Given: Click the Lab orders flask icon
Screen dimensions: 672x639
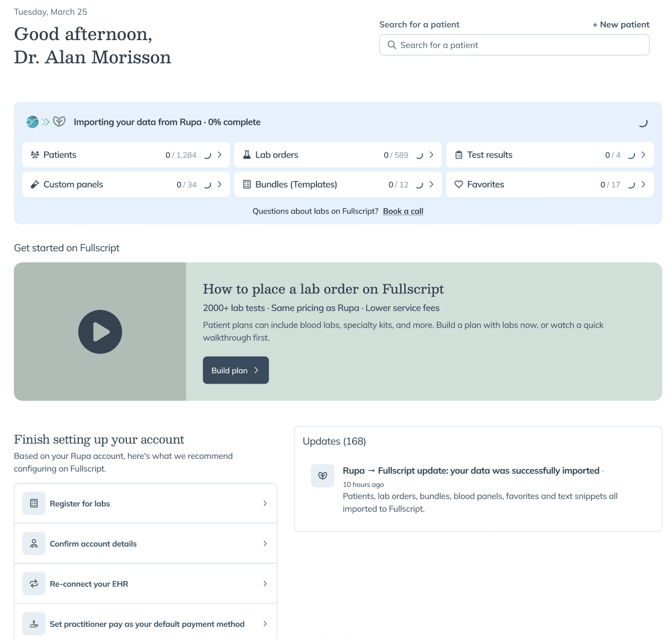Looking at the screenshot, I should point(247,155).
